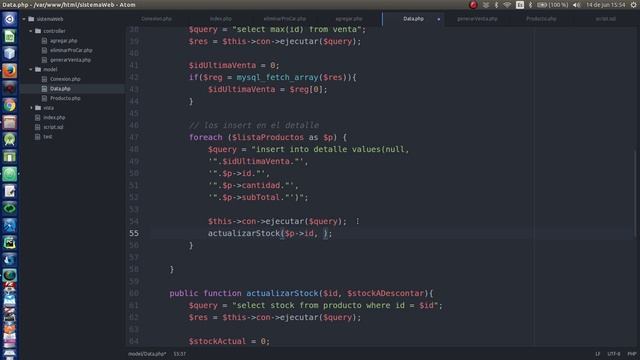
Task: Change the LF line ending setting
Action: point(598,354)
